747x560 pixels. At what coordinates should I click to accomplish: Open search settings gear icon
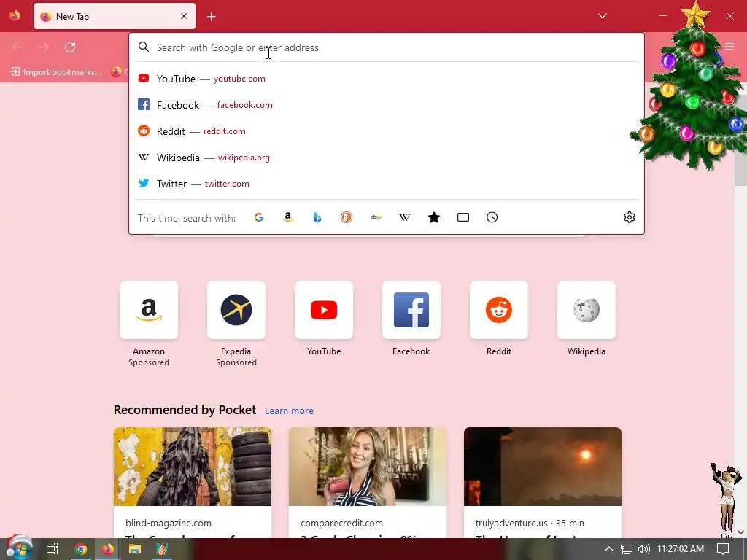pos(630,217)
